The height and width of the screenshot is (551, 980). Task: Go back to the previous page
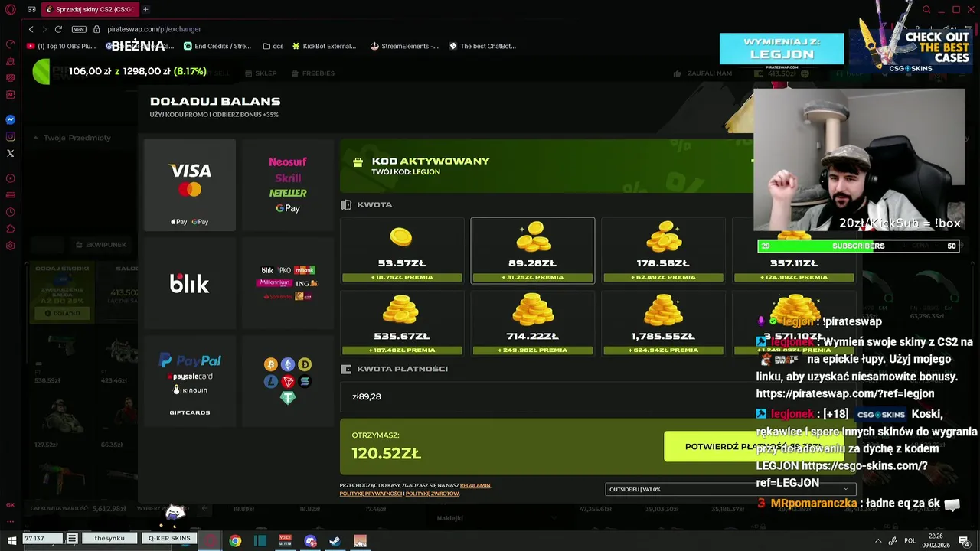[x=31, y=29]
